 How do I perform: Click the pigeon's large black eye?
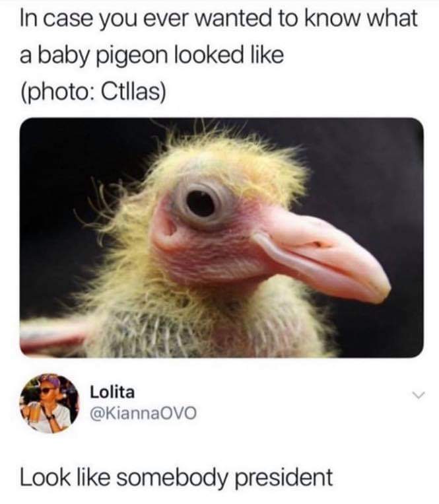pos(201,203)
